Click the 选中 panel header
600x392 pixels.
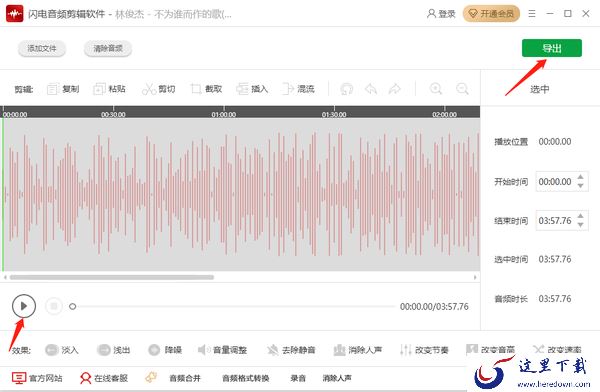(540, 89)
